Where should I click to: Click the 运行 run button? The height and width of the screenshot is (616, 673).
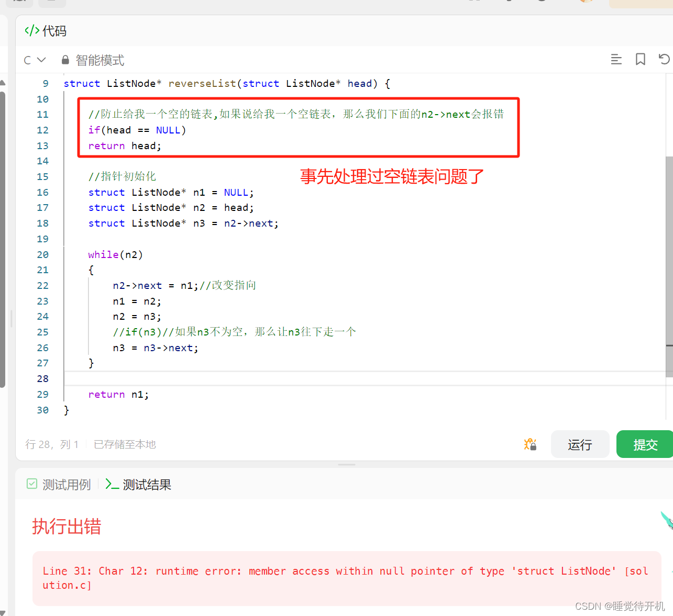[580, 444]
